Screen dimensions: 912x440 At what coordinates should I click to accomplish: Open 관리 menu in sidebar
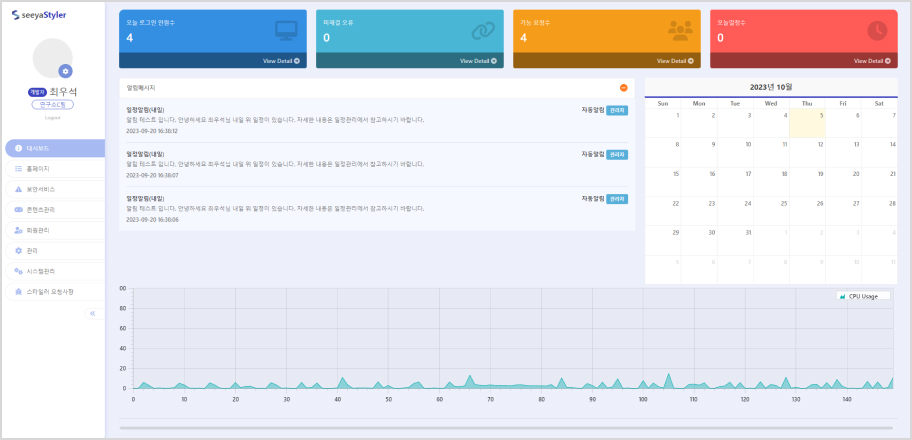coord(55,251)
